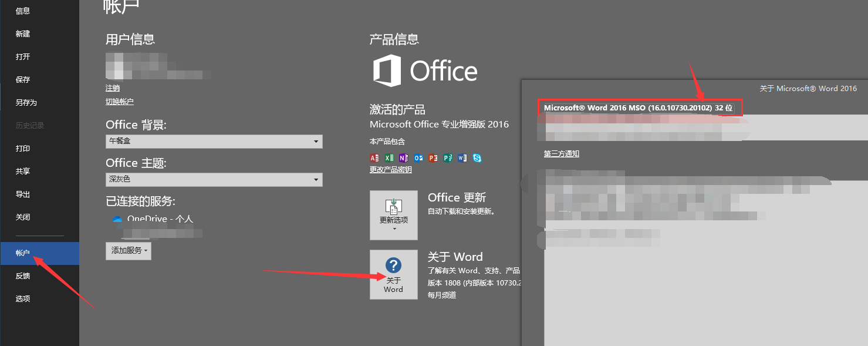The width and height of the screenshot is (868, 346).
Task: Click the 注销 link
Action: (113, 88)
